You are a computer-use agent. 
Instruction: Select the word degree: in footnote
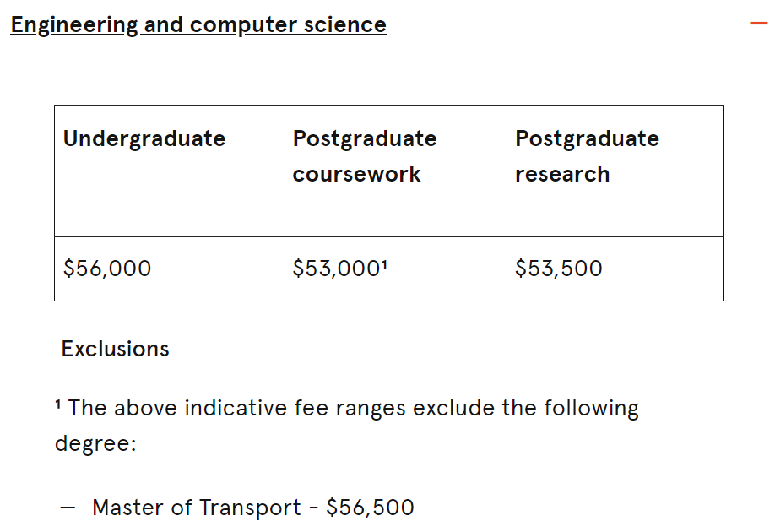click(95, 443)
